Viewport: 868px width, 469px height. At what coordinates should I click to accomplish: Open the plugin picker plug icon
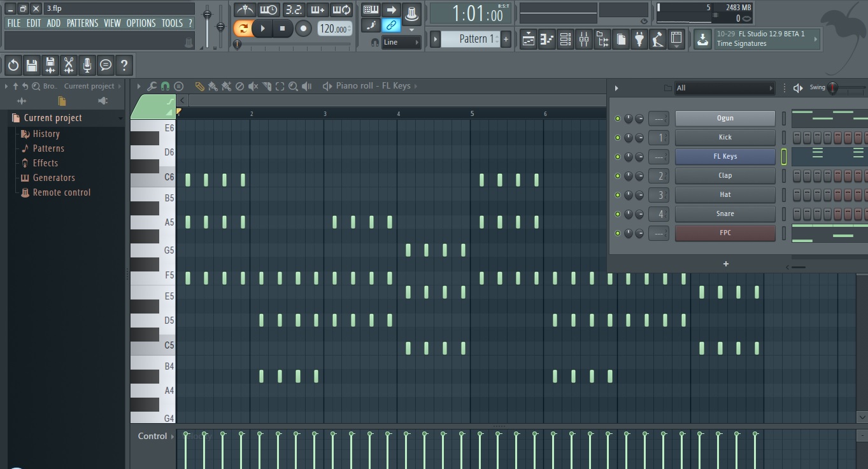click(639, 40)
